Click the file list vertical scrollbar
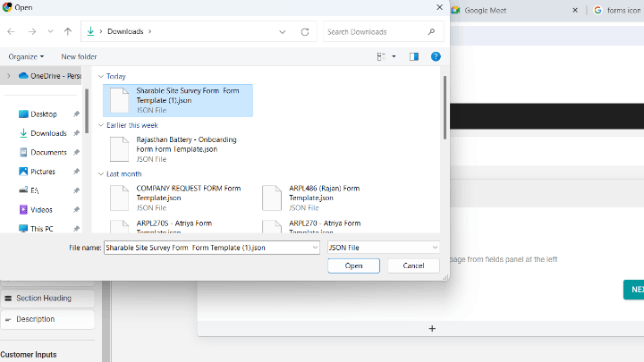This screenshot has height=362, width=644. pos(445,107)
